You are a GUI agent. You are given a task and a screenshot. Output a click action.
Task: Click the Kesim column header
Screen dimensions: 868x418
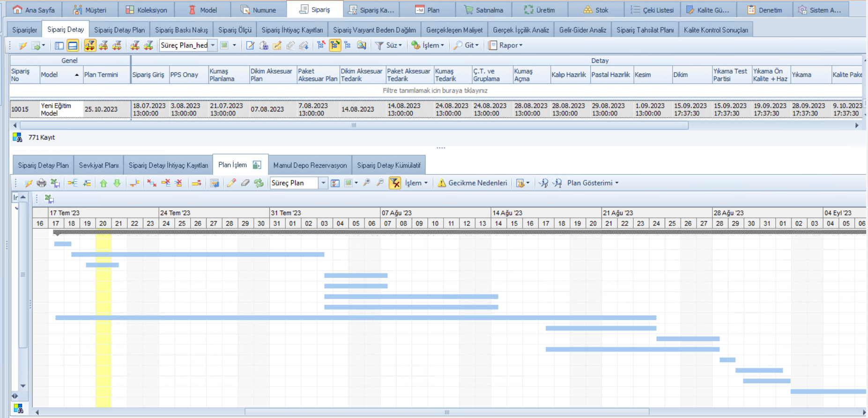coord(653,75)
